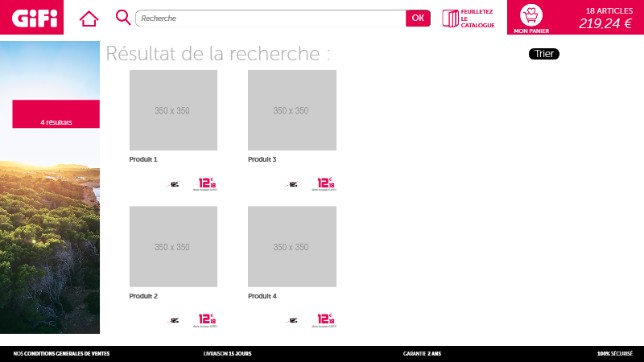Select the 4 résultats tab in sidebar
The width and height of the screenshot is (644, 362).
click(56, 122)
